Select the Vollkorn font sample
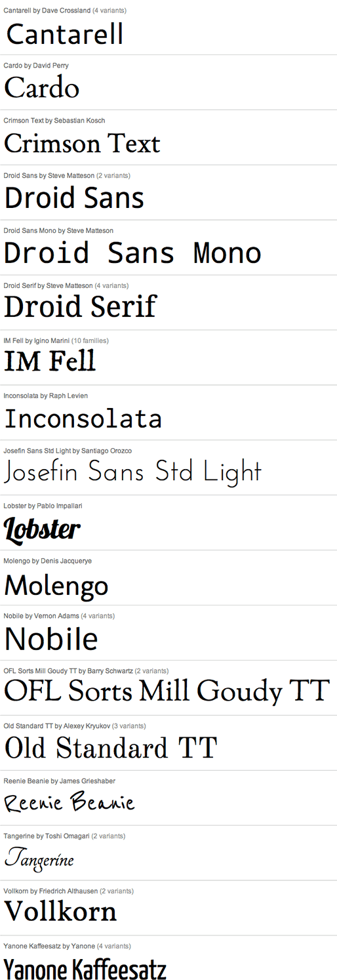337x980 pixels. pyautogui.click(x=60, y=911)
